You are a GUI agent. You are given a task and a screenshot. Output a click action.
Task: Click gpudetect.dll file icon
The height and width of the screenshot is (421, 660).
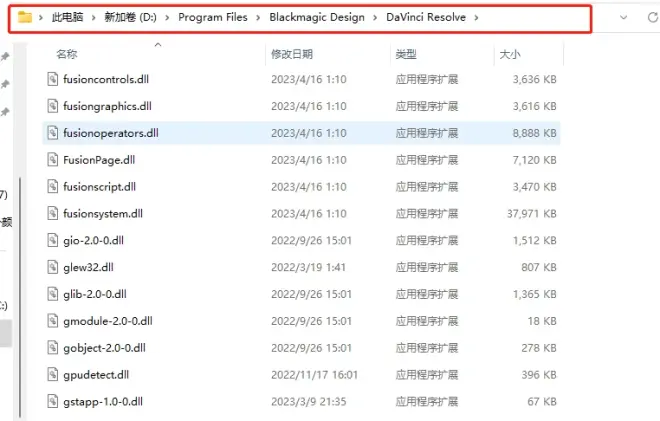pyautogui.click(x=53, y=375)
